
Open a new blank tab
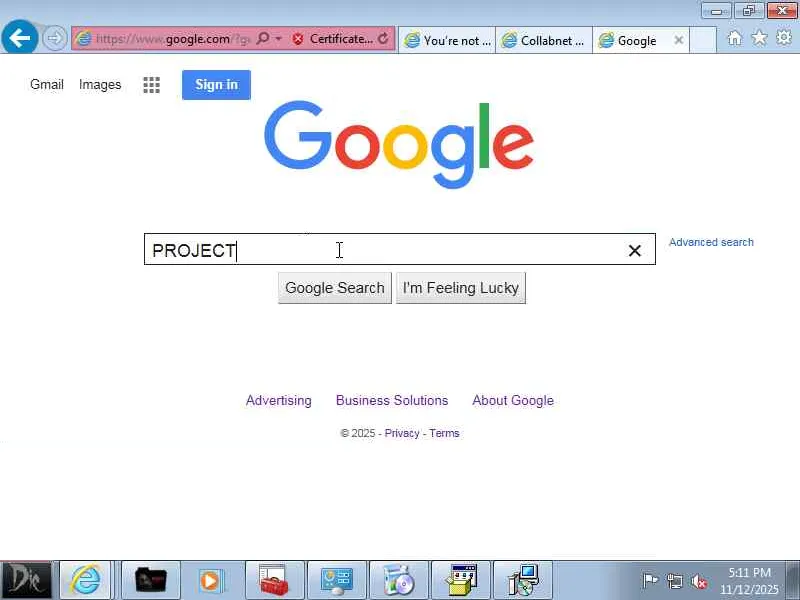click(x=703, y=40)
